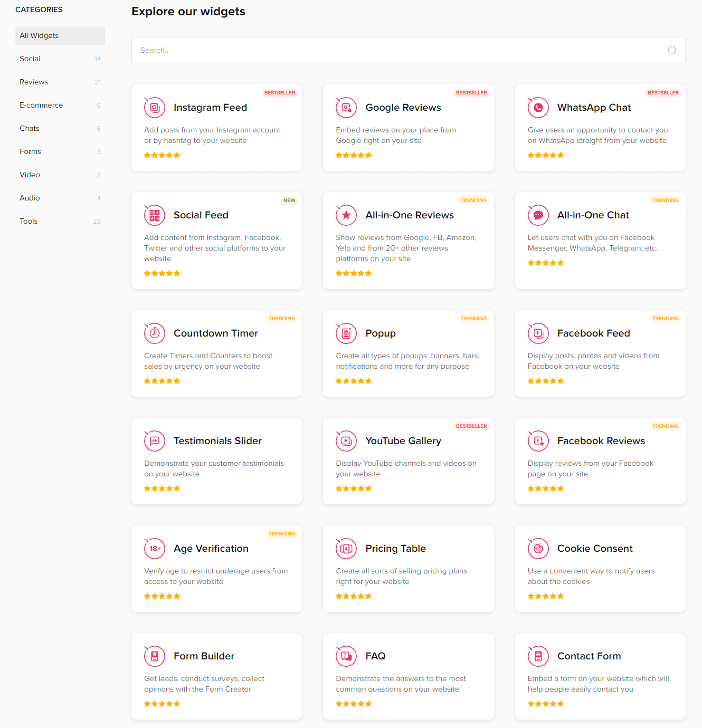Screen dimensions: 702x728
Task: Click the Pricing Table icon
Action: (x=346, y=549)
